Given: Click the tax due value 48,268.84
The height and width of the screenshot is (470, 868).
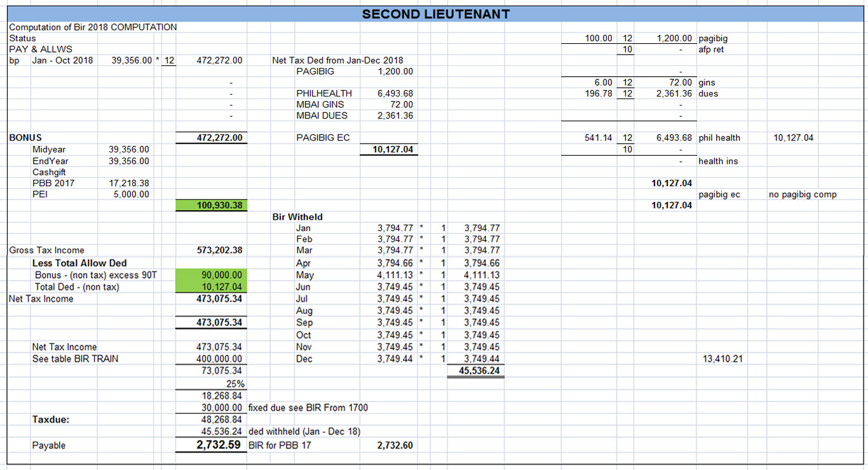Looking at the screenshot, I should (x=222, y=420).
